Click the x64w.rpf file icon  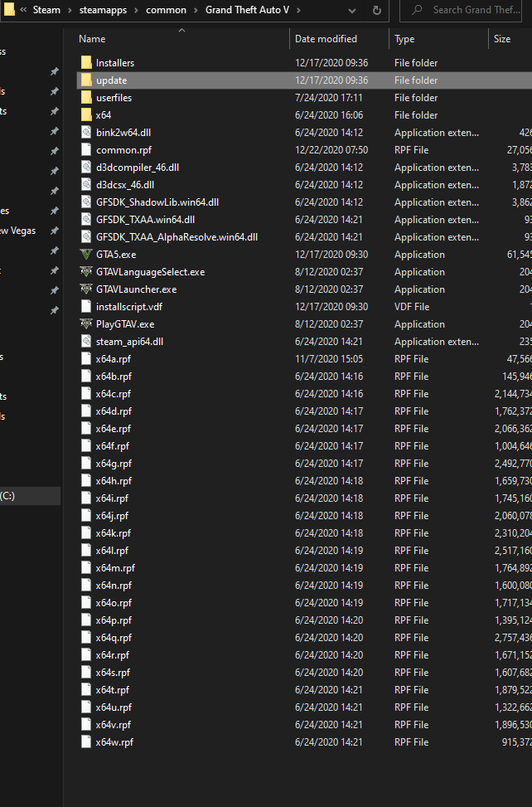pos(86,741)
